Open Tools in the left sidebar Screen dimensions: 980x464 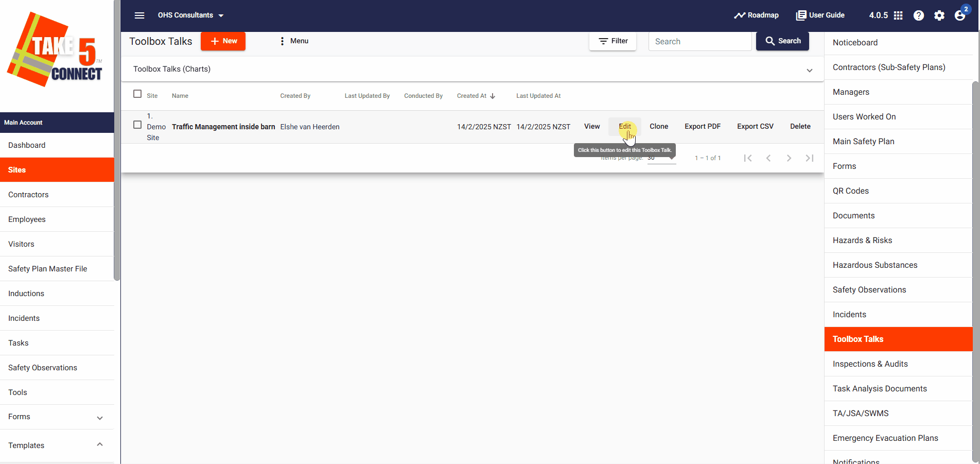tap(57, 392)
